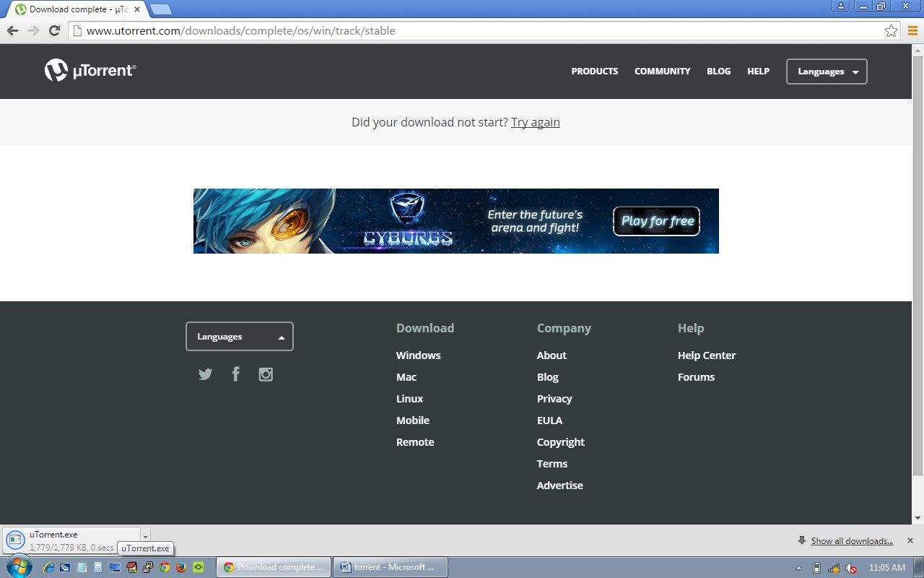924x578 pixels.
Task: Open the Facebook social icon in footer
Action: 235,374
